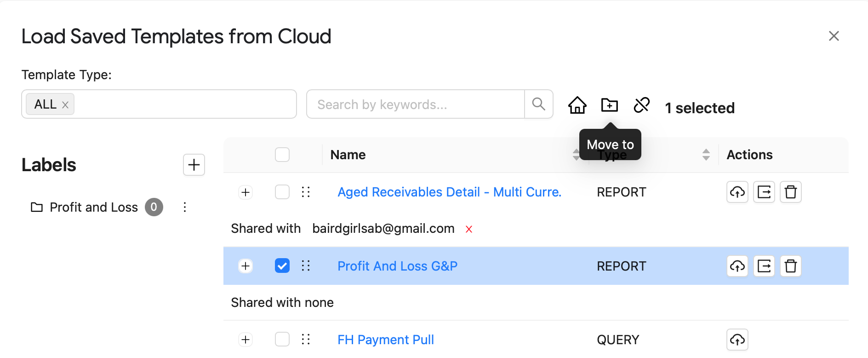Add a new label with plus button

click(x=194, y=165)
